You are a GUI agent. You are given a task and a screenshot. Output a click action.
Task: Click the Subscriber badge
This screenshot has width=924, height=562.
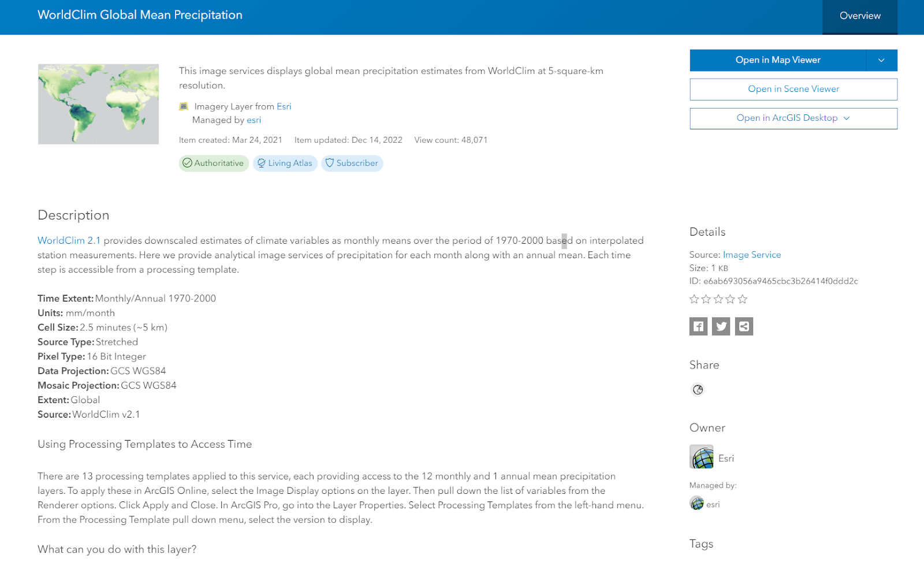(x=352, y=163)
